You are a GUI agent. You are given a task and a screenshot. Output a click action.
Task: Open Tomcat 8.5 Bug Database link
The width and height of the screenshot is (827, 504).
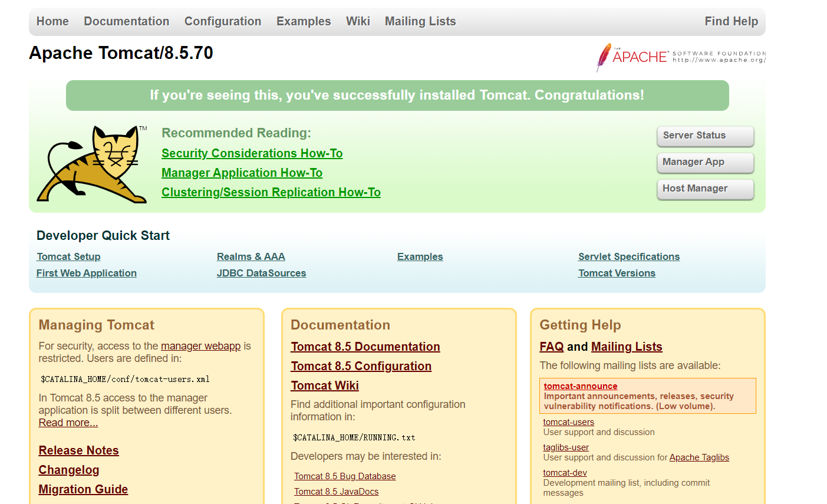tap(345, 476)
